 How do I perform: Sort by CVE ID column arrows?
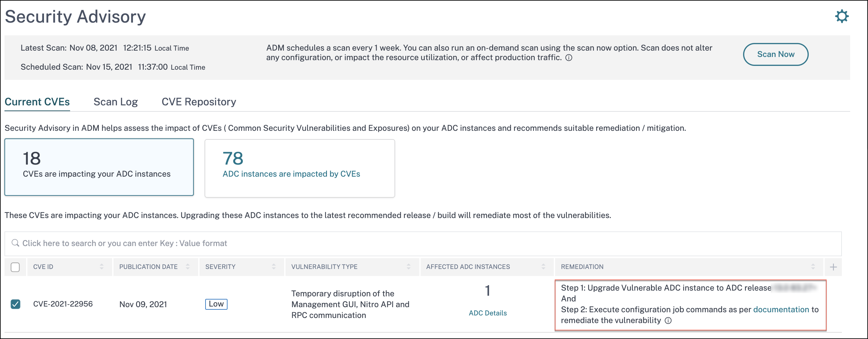pyautogui.click(x=102, y=267)
